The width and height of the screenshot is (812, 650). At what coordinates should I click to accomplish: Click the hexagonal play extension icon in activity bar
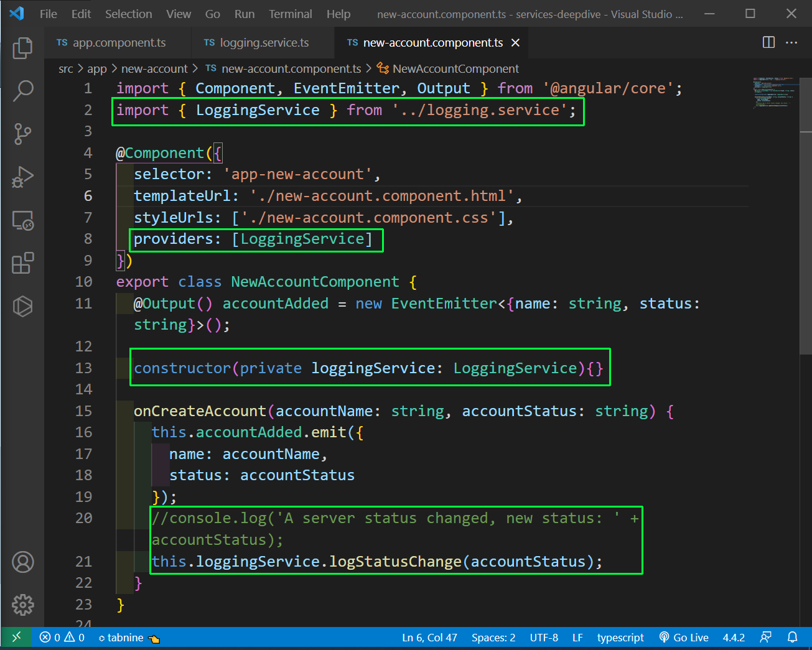tap(22, 306)
